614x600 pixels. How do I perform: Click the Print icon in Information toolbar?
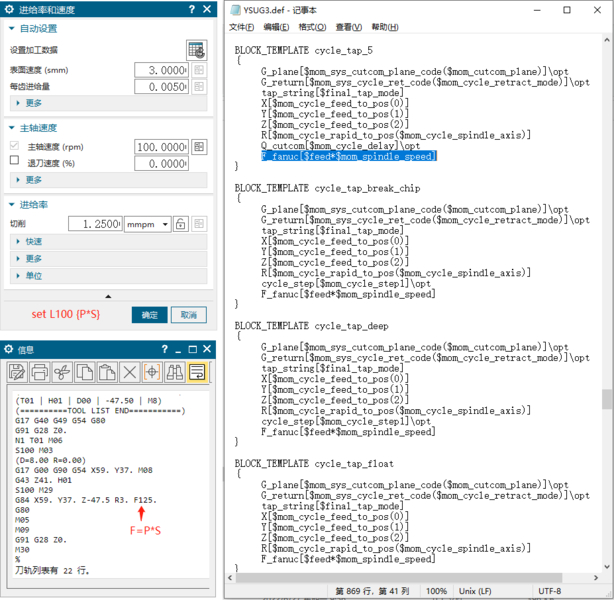pos(40,372)
